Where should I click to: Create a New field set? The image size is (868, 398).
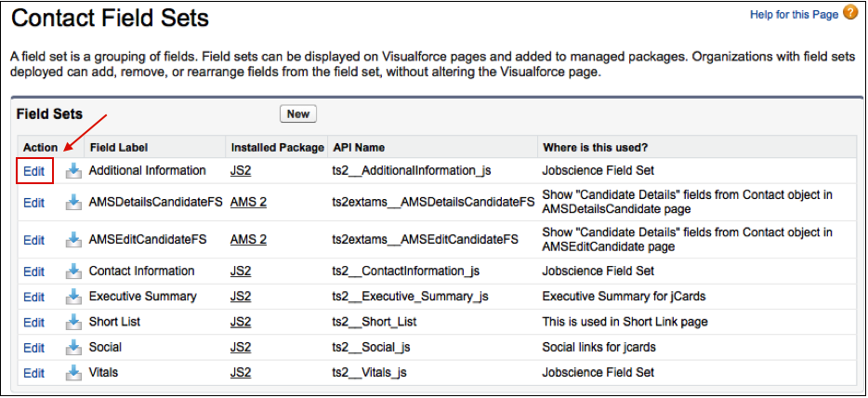pyautogui.click(x=298, y=114)
